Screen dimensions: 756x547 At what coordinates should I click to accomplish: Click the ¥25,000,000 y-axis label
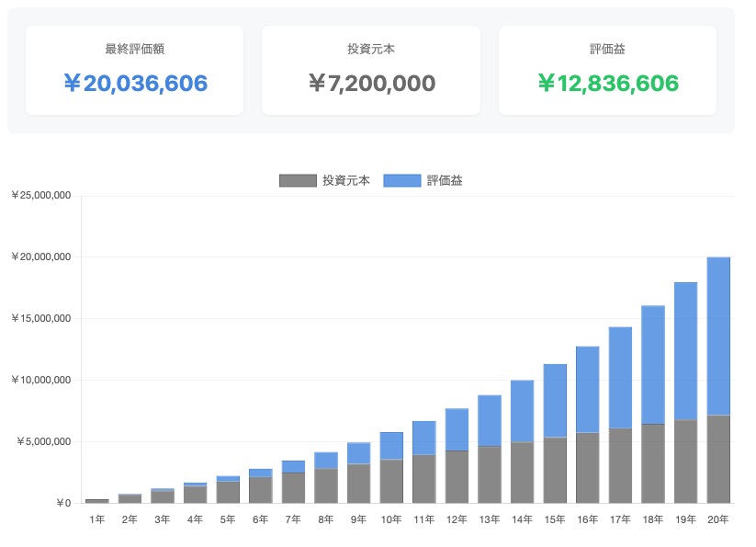coord(41,196)
